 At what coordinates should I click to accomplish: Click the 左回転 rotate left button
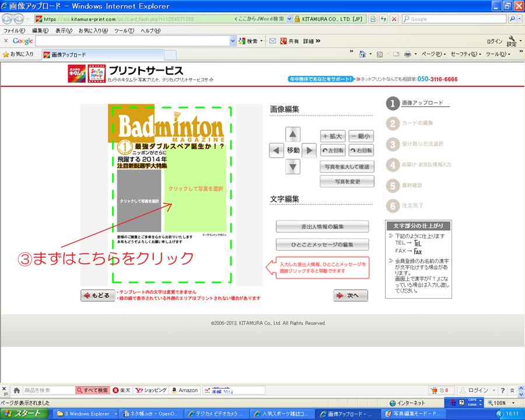point(333,150)
